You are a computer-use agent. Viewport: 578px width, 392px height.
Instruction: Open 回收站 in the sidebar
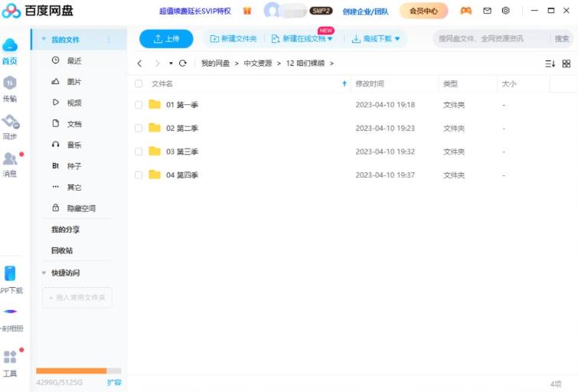click(x=62, y=250)
